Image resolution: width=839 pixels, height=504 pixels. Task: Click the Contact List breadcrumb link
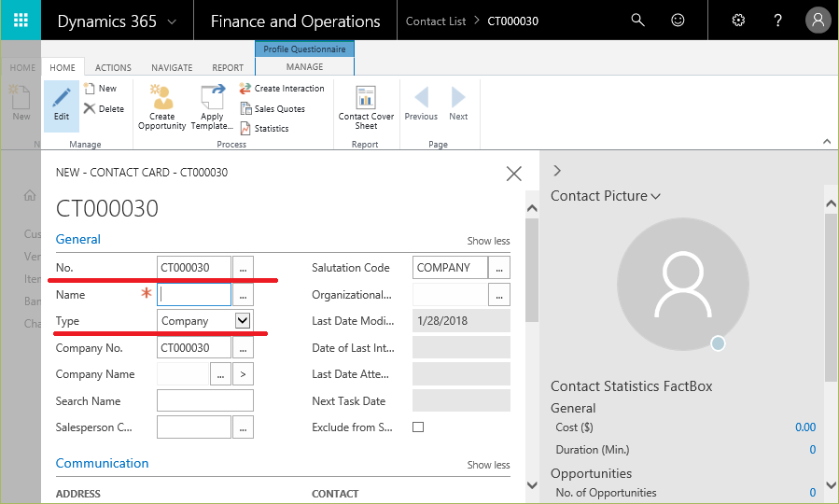(x=436, y=21)
